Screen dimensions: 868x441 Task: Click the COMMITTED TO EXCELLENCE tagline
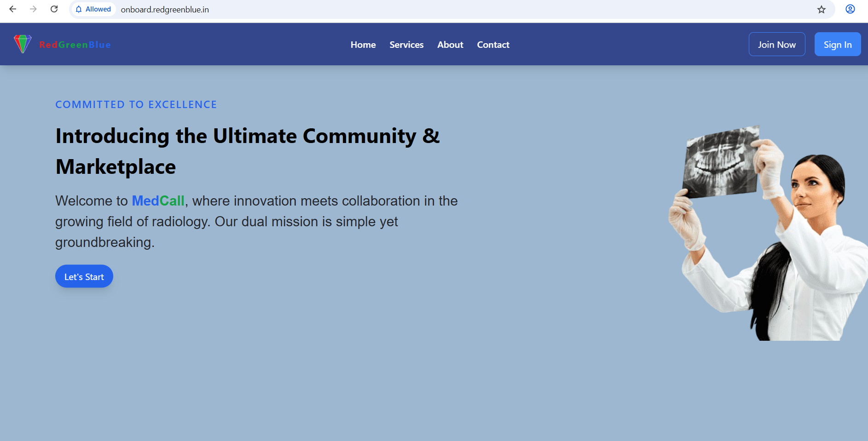136,105
